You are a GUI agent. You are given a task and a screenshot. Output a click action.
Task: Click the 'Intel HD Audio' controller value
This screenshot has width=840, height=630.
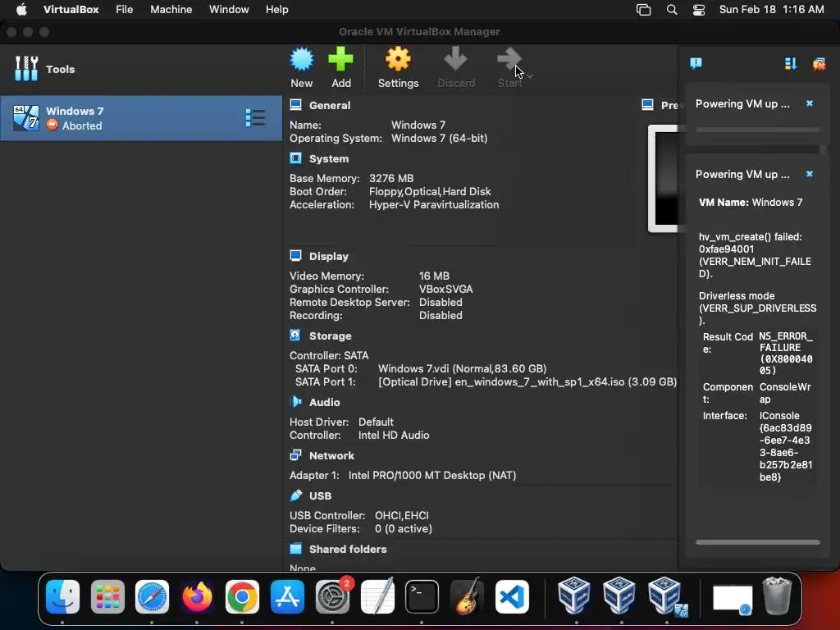click(394, 435)
